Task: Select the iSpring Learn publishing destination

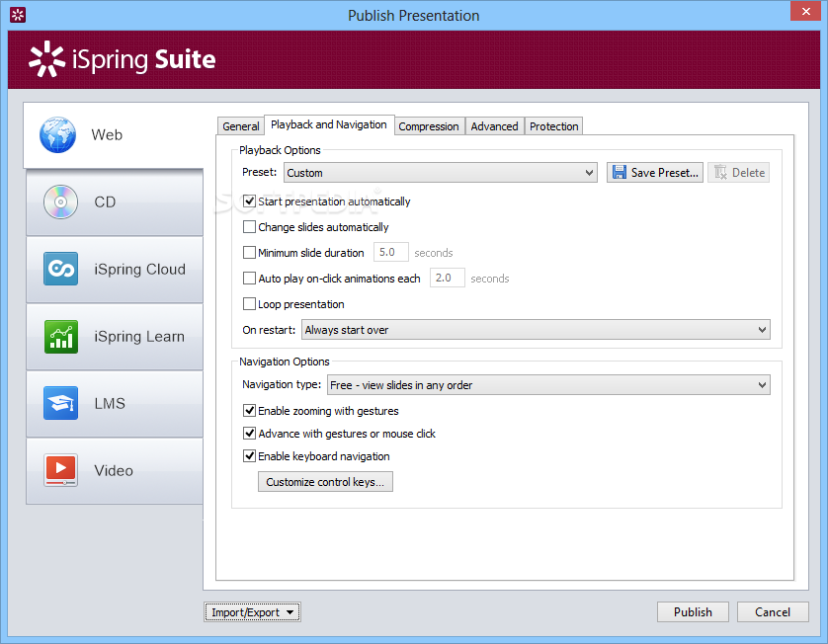Action: pyautogui.click(x=115, y=337)
